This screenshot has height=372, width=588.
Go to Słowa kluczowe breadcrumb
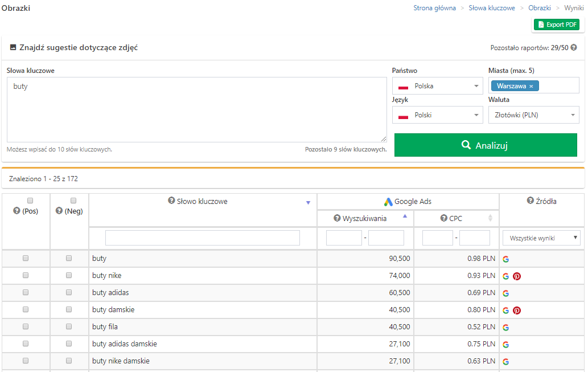click(492, 8)
